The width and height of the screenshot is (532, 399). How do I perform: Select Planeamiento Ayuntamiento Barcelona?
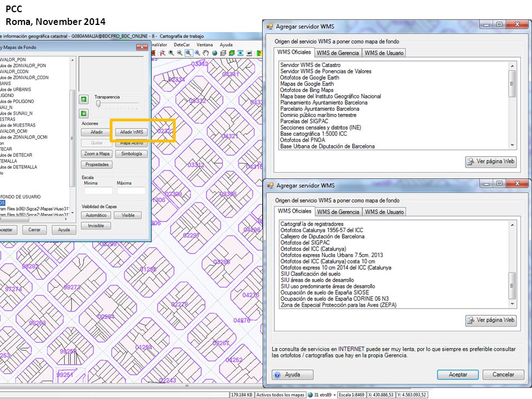click(324, 103)
